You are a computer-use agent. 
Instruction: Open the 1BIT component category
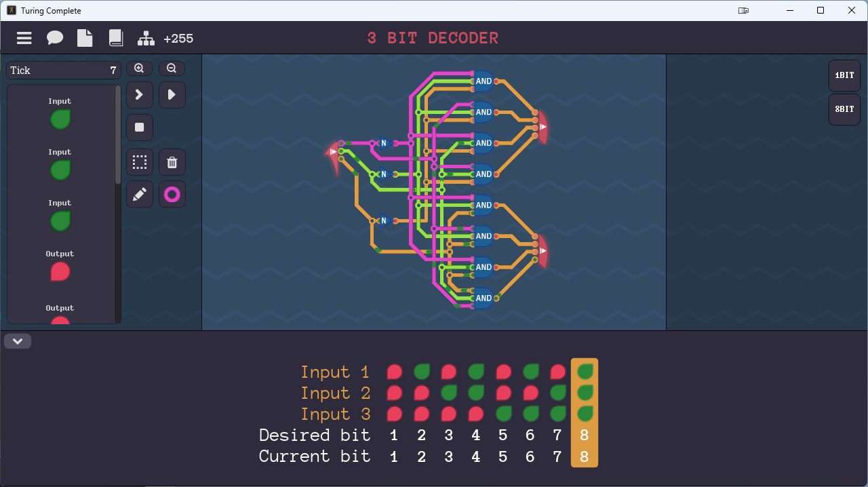(844, 75)
